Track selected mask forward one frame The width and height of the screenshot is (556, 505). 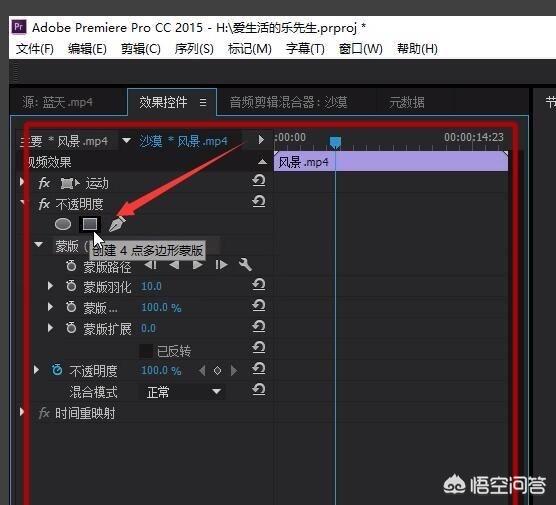click(x=221, y=265)
